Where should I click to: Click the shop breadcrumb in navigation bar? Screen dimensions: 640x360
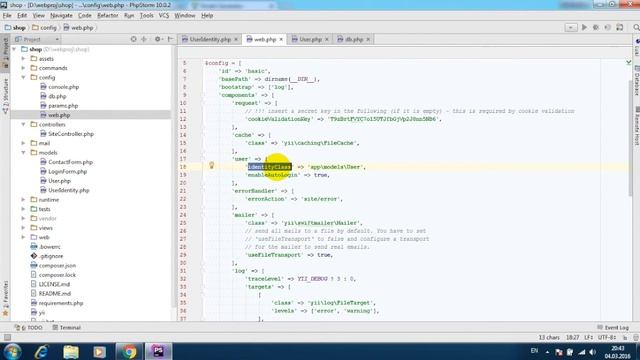[16, 28]
